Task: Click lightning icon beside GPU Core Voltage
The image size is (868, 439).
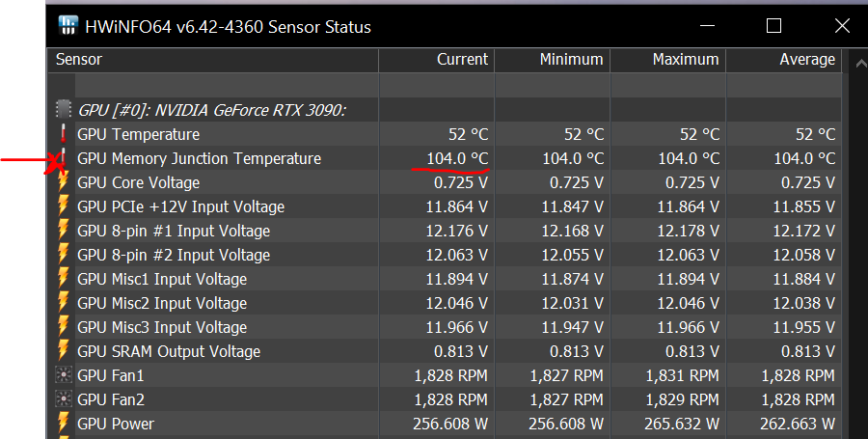Action: click(x=63, y=182)
